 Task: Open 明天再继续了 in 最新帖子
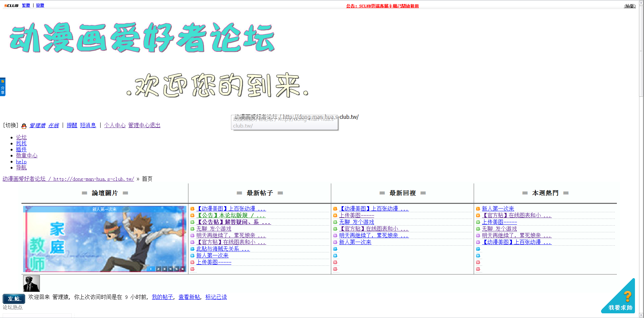[231, 235]
